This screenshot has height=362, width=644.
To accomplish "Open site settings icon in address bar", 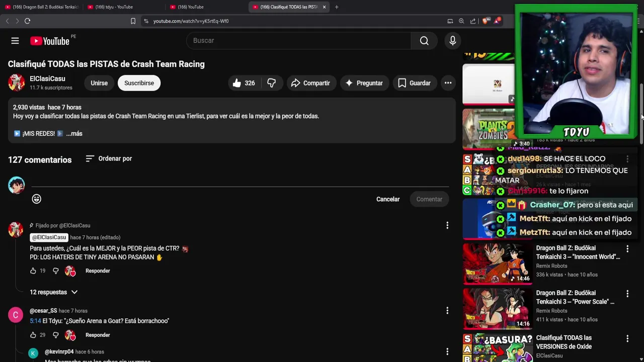I will coord(146,21).
